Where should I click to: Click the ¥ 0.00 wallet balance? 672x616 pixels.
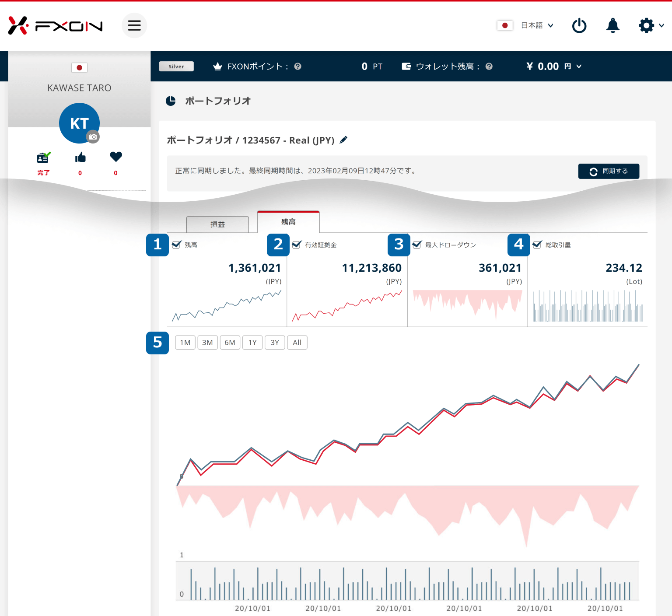click(x=542, y=66)
